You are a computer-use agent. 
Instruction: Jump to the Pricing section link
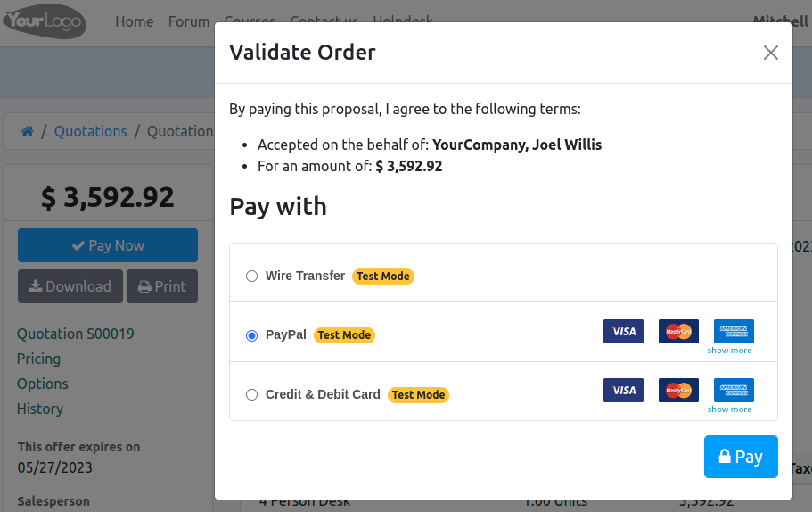pyautogui.click(x=39, y=359)
